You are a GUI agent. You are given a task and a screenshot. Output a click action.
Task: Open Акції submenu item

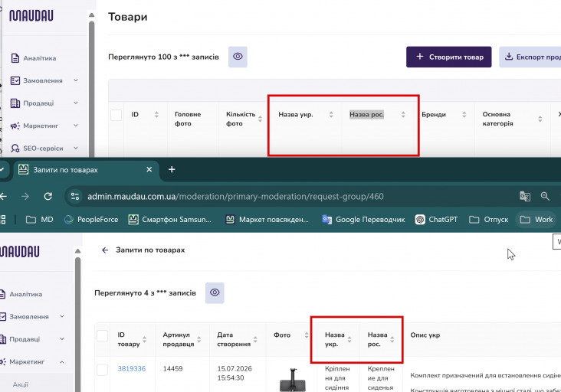(x=21, y=384)
